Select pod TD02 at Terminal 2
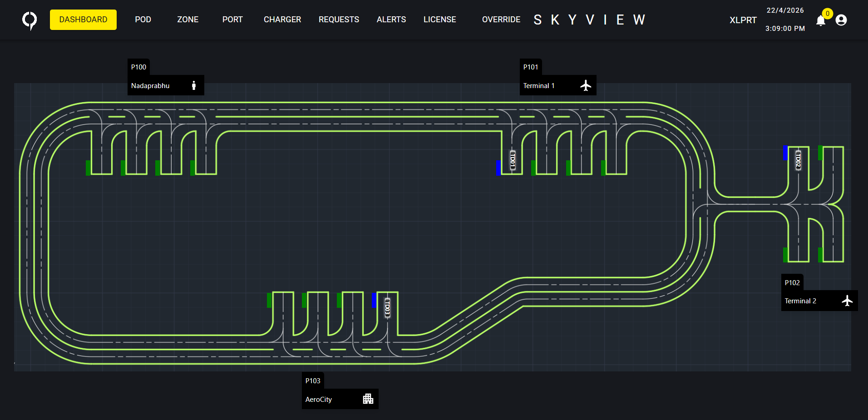The image size is (868, 420). [798, 160]
